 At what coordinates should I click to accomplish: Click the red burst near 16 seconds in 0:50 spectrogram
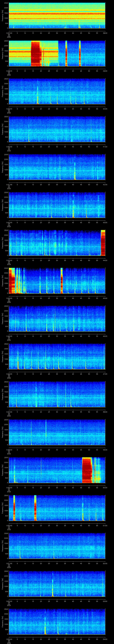point(35,508)
